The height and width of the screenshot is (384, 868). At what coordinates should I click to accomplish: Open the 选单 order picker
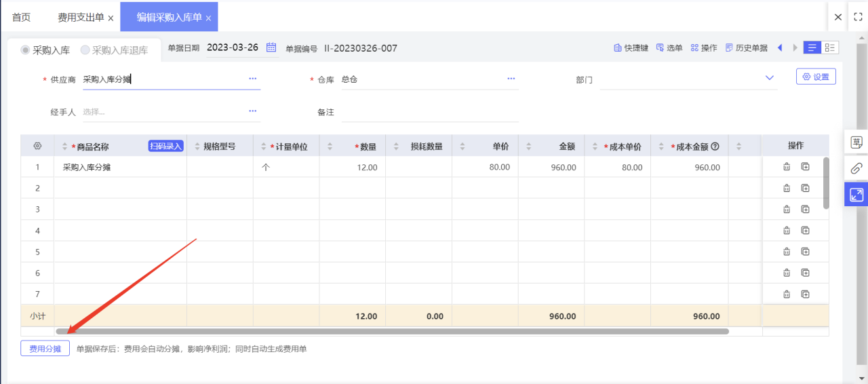click(x=669, y=48)
